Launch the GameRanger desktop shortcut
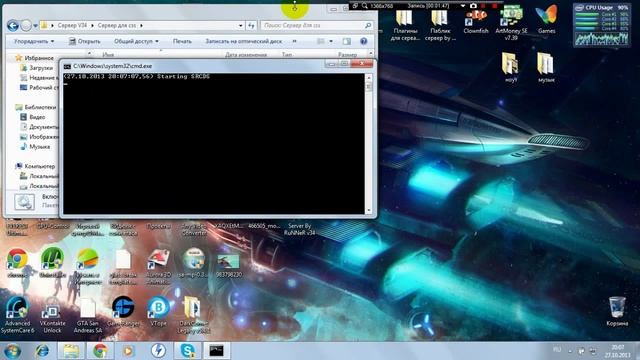 (123, 311)
